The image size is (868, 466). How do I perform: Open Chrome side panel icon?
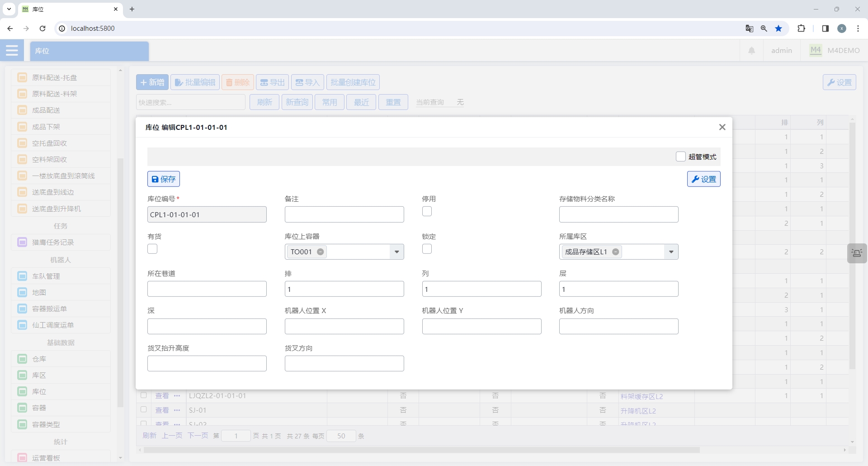click(x=825, y=29)
